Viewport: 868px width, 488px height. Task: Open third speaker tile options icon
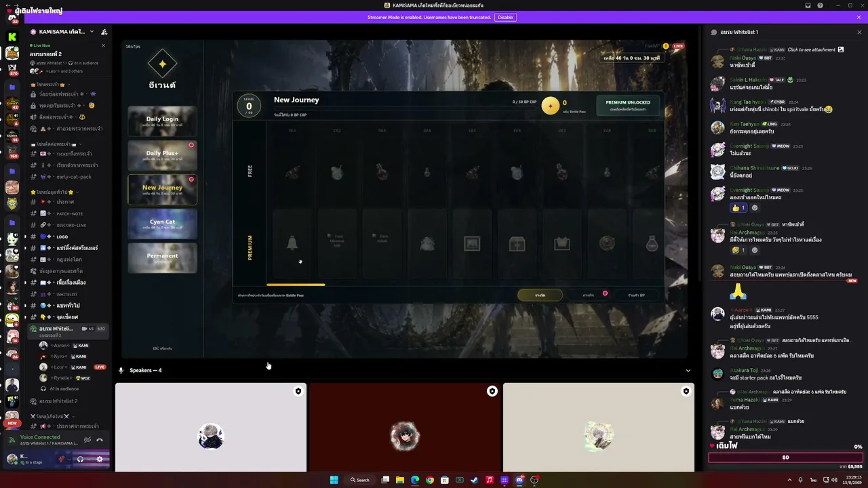[686, 391]
